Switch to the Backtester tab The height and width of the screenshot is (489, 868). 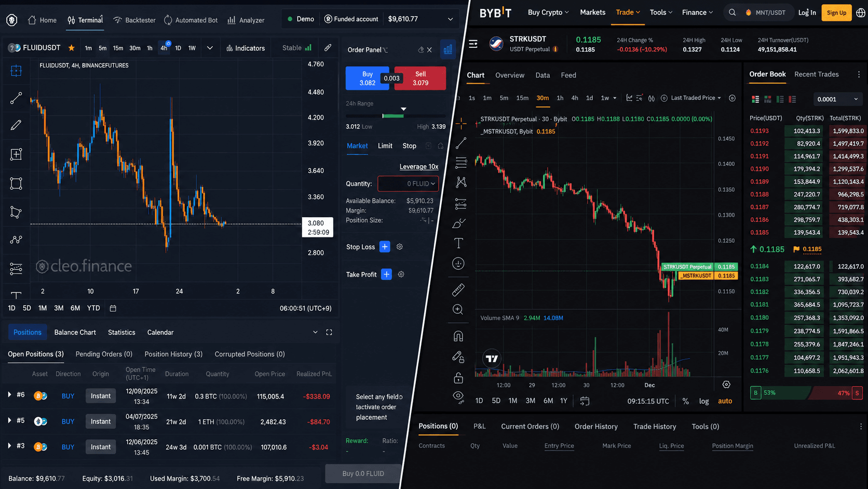tap(134, 20)
